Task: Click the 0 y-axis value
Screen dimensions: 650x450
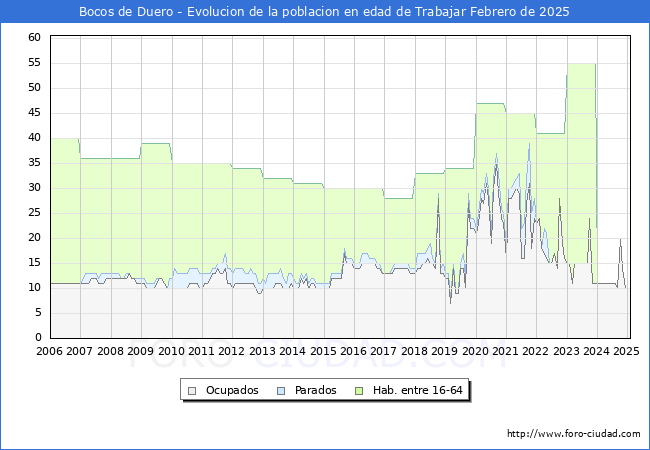Action: (38, 337)
